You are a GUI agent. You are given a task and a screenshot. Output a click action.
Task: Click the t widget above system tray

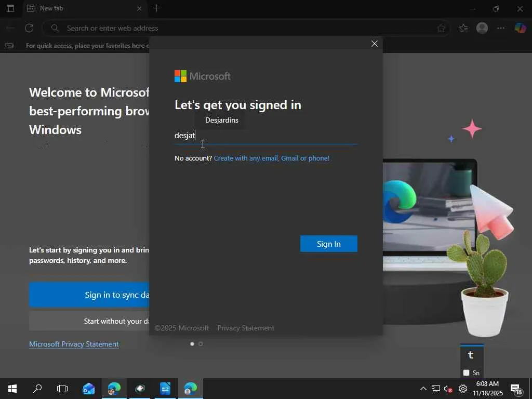click(470, 355)
